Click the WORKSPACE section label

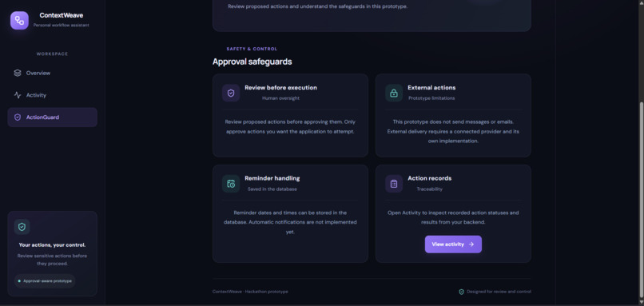(x=52, y=54)
